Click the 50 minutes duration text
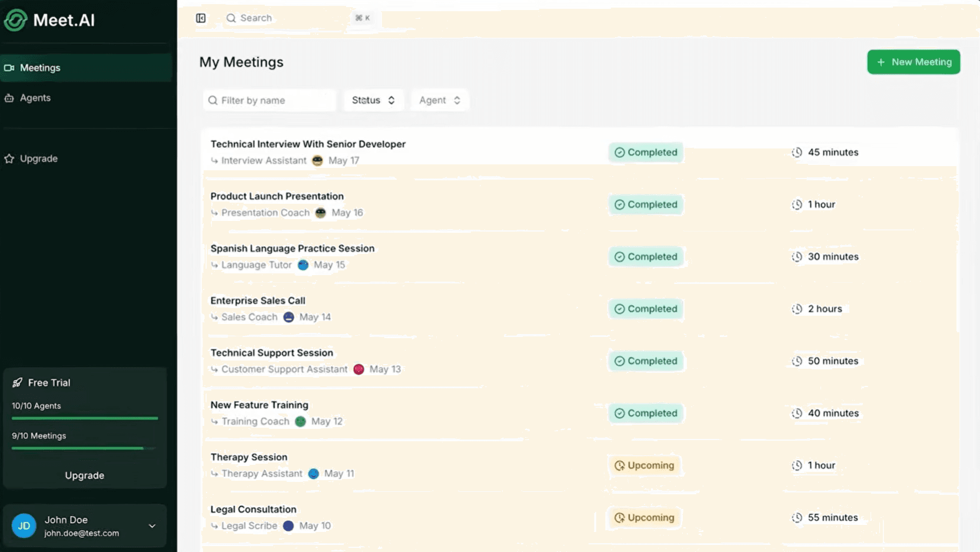This screenshot has height=552, width=980. (833, 361)
